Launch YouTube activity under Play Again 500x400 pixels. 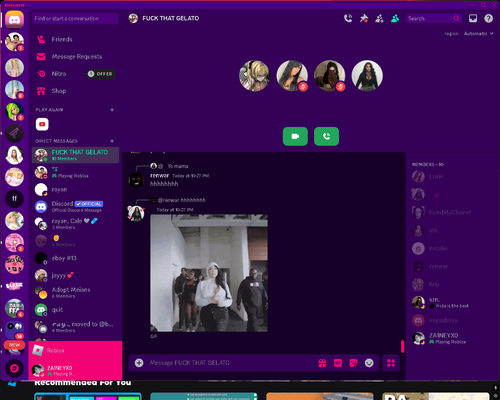42,124
